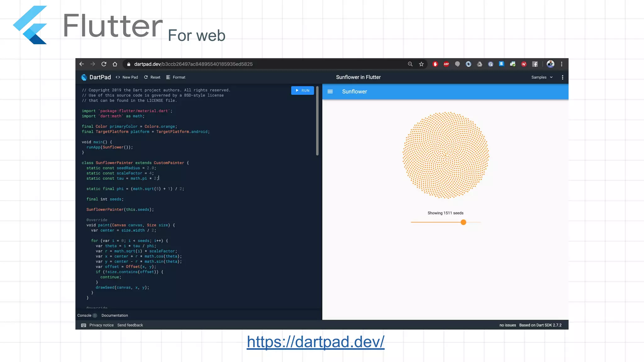Screen dimensions: 644x362
Task: Open the Privacy notice link
Action: [102, 325]
